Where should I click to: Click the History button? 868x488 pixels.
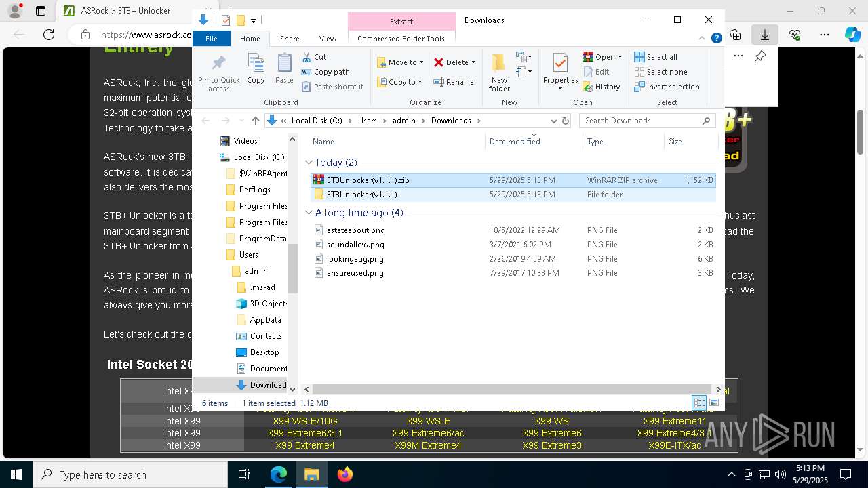(x=601, y=87)
